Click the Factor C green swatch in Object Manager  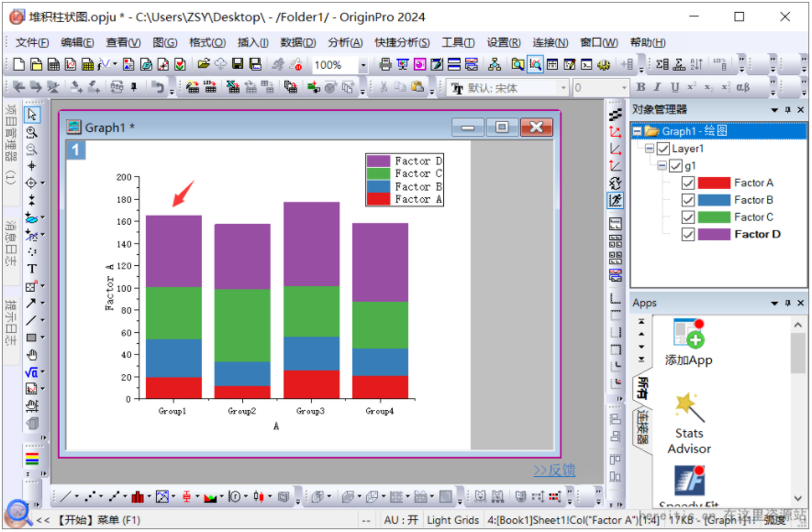(x=714, y=217)
